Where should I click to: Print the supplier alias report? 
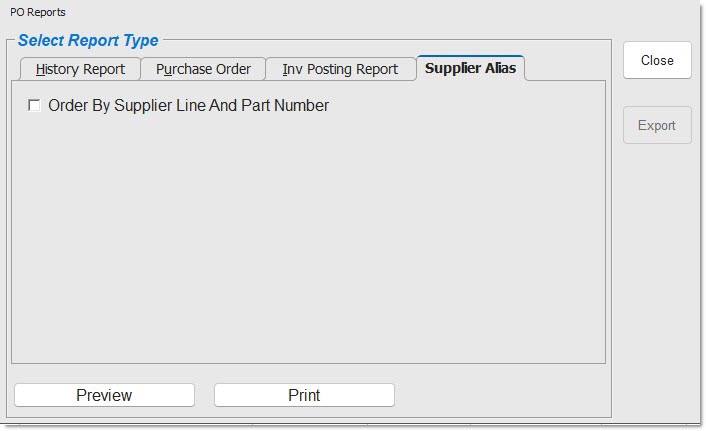[304, 395]
